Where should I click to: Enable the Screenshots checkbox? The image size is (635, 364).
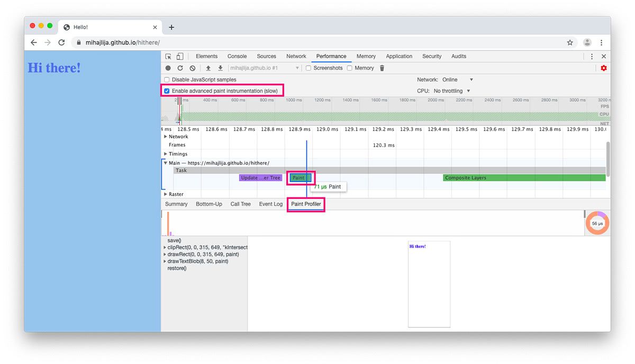tap(308, 68)
